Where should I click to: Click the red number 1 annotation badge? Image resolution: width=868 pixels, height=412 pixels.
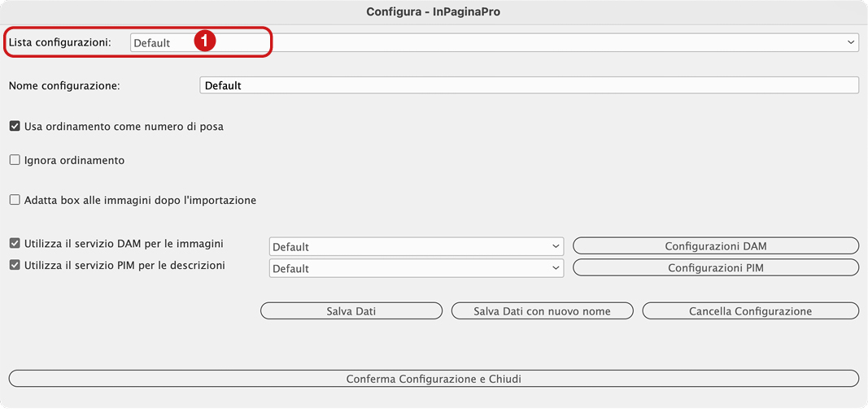point(205,41)
